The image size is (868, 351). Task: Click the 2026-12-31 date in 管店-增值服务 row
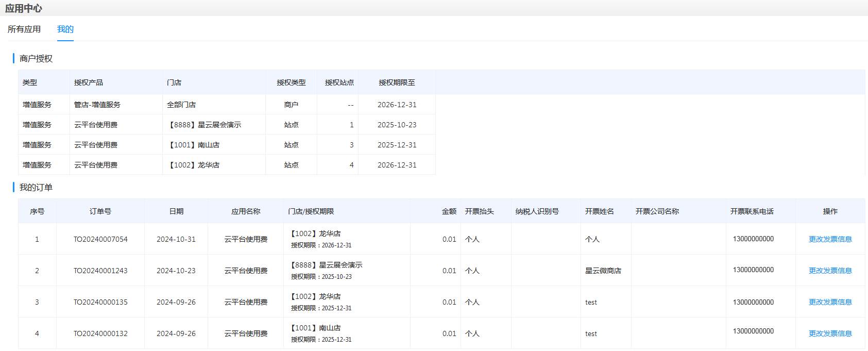coord(397,105)
